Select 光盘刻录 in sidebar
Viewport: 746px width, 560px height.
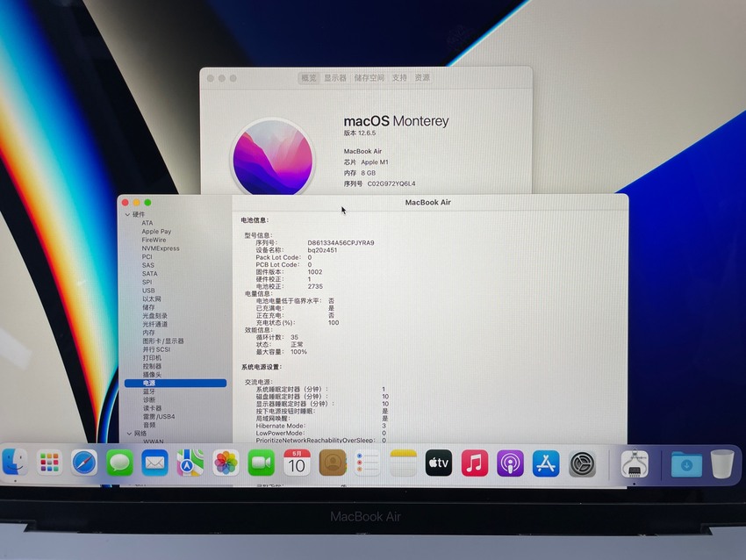pos(155,316)
